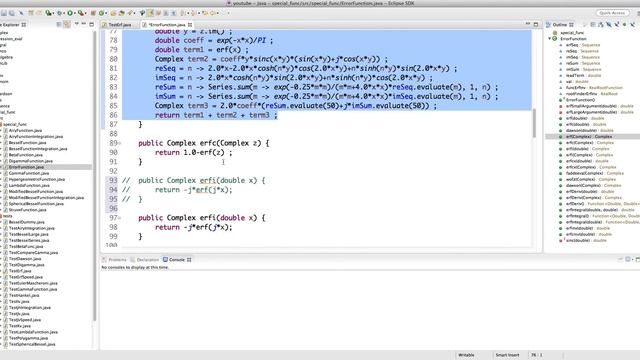Collapse the erfi method fold on line 97
This screenshot has height=360, width=640.
[120, 218]
